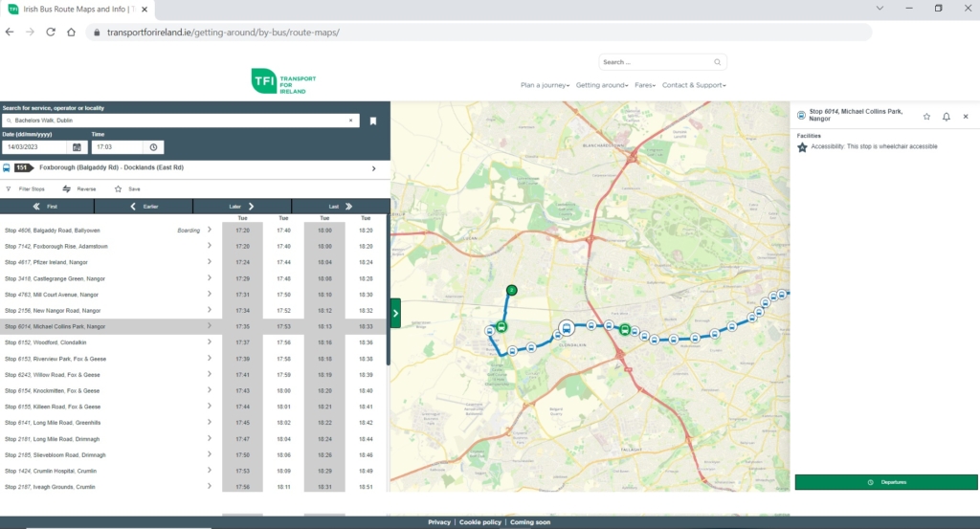Save this route using the Save star

[x=118, y=189]
